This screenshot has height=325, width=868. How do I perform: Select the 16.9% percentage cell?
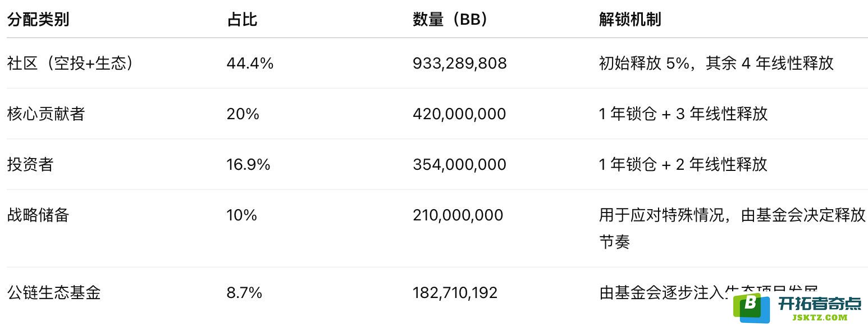click(248, 165)
